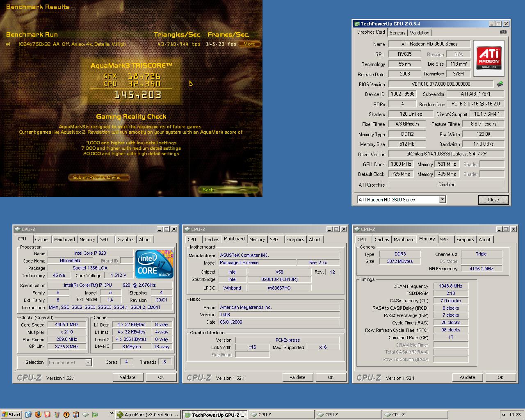Click Close button in GPU-Z
Screen dimensions: 525x420
[x=493, y=200]
